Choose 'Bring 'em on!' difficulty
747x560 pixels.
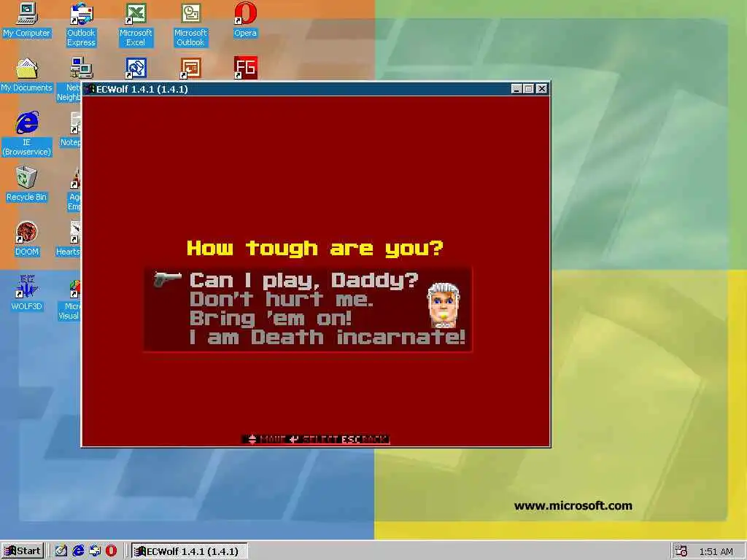coord(270,319)
